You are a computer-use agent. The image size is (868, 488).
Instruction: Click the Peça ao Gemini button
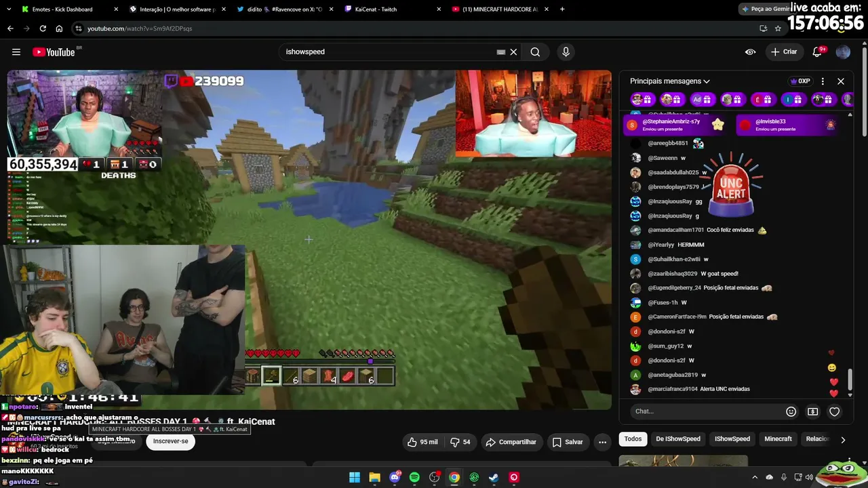(765, 9)
